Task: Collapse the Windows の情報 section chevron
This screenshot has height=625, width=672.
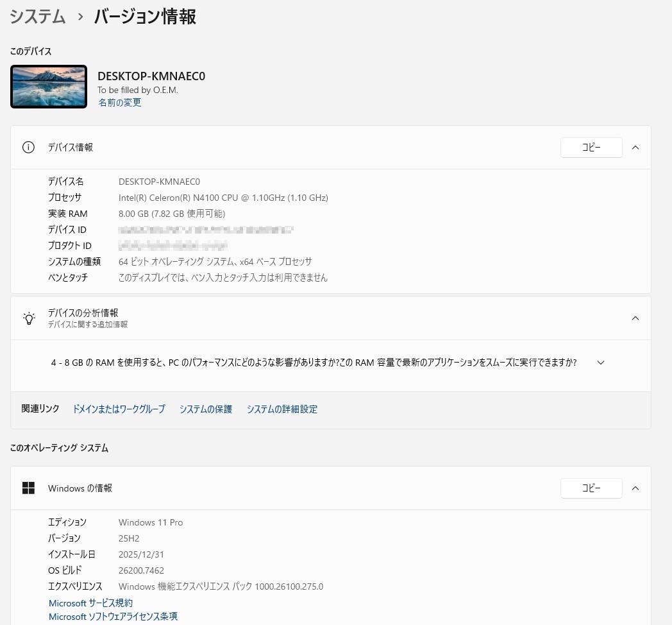Action: pyautogui.click(x=635, y=488)
